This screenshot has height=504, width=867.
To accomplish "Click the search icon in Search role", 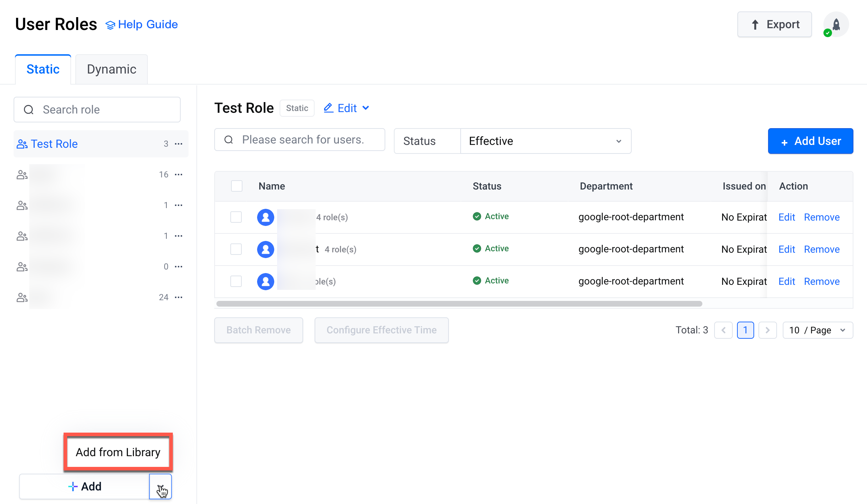I will (29, 110).
